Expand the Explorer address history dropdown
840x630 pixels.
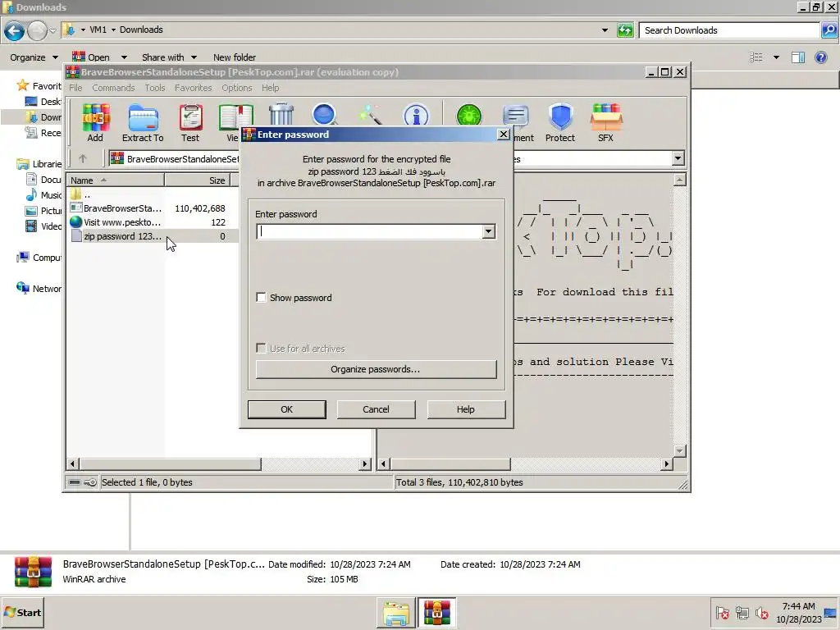click(605, 30)
